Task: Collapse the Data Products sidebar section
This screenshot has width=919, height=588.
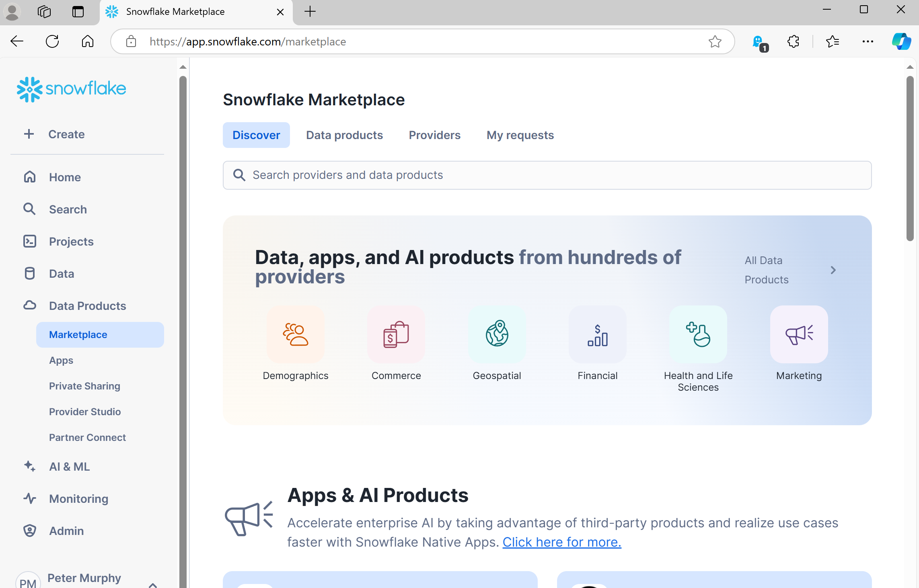Action: (x=87, y=306)
